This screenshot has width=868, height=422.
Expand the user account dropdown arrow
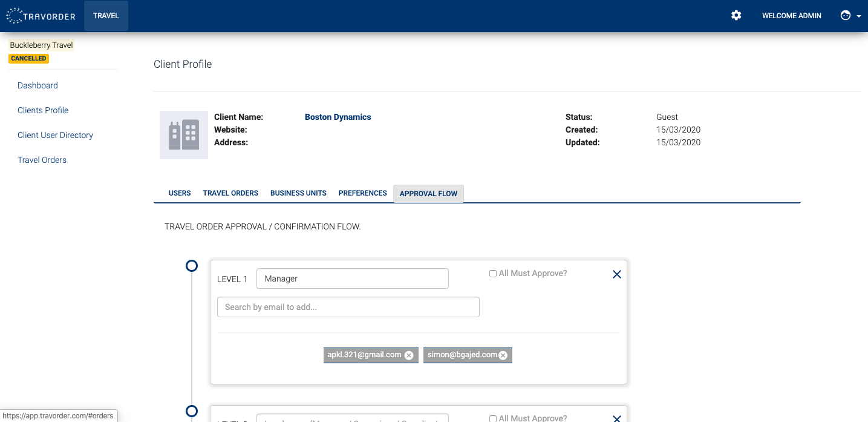[x=859, y=16]
